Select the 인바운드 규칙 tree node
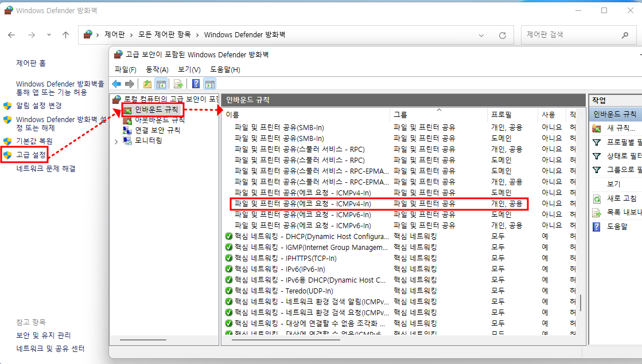The height and width of the screenshot is (364, 642). click(157, 109)
